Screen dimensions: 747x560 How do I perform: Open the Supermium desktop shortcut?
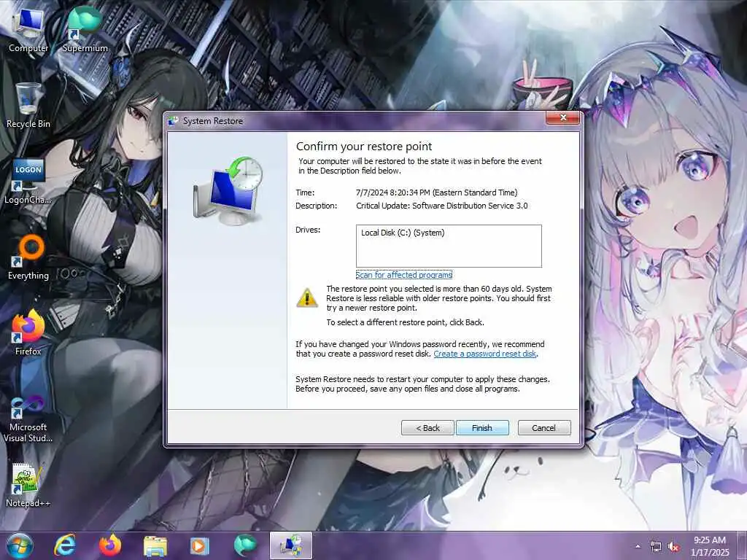click(85, 31)
